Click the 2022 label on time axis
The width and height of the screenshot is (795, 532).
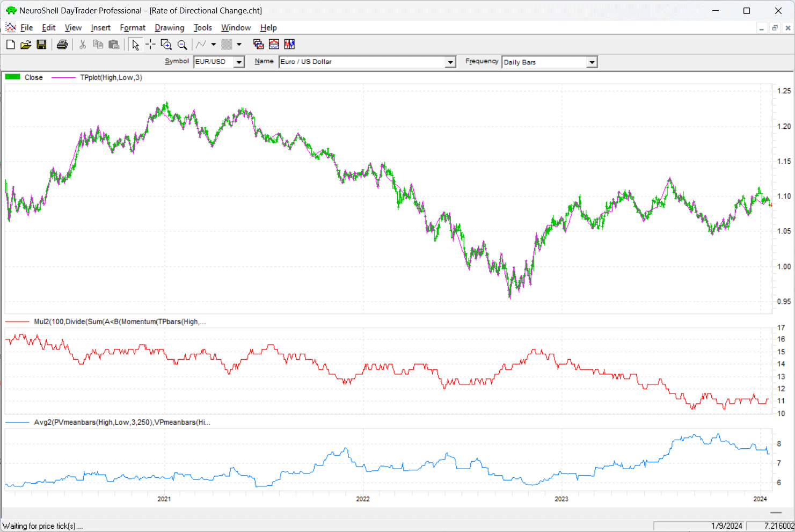point(363,499)
